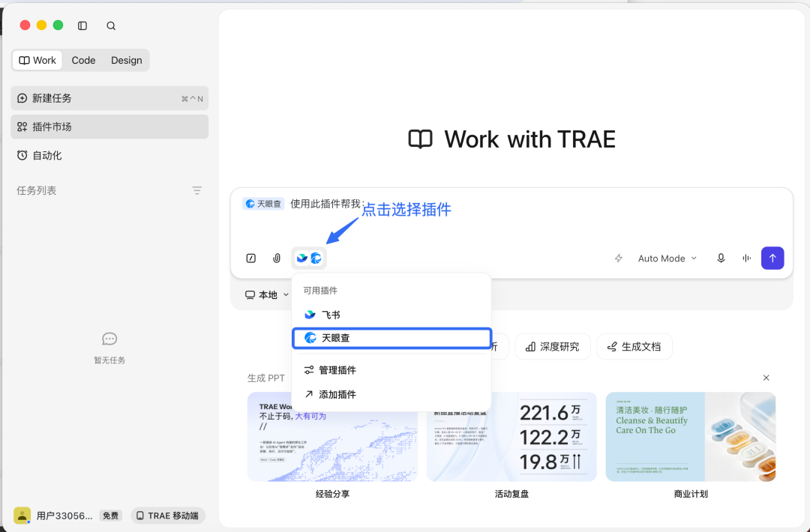
Task: Click the 免费 plan badge
Action: 110,516
